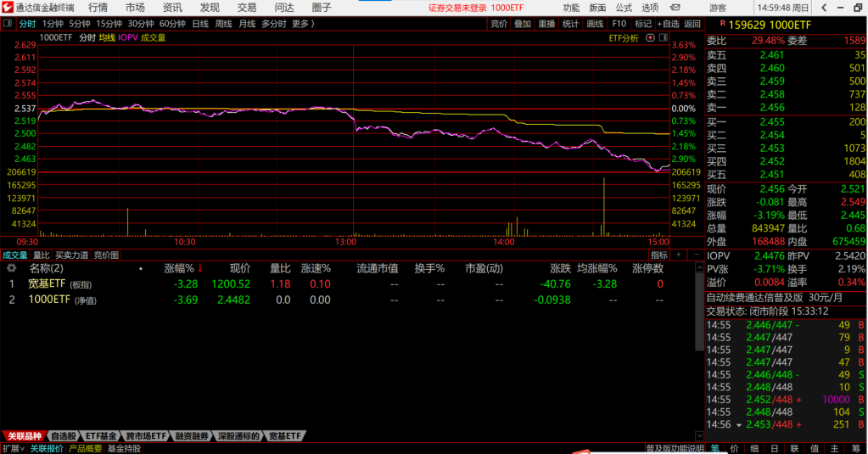Click the 通达信 app logo icon
The height and width of the screenshot is (454, 868).
tap(8, 8)
